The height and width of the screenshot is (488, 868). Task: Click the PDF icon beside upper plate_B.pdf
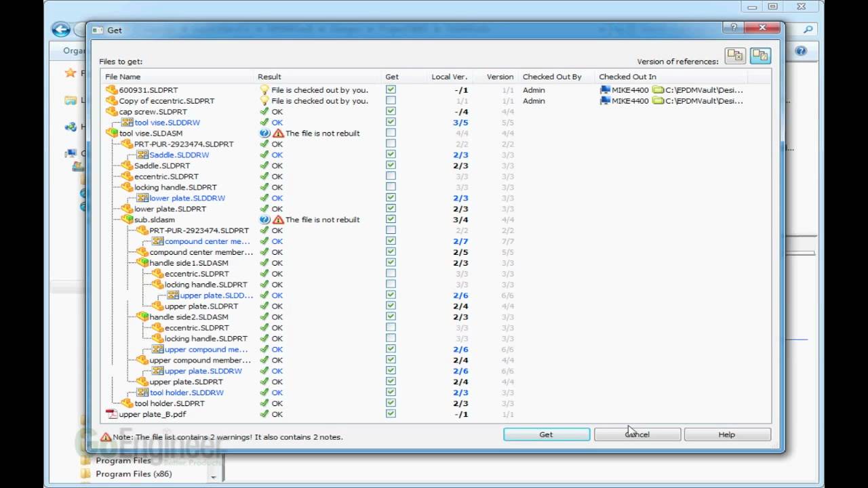111,414
